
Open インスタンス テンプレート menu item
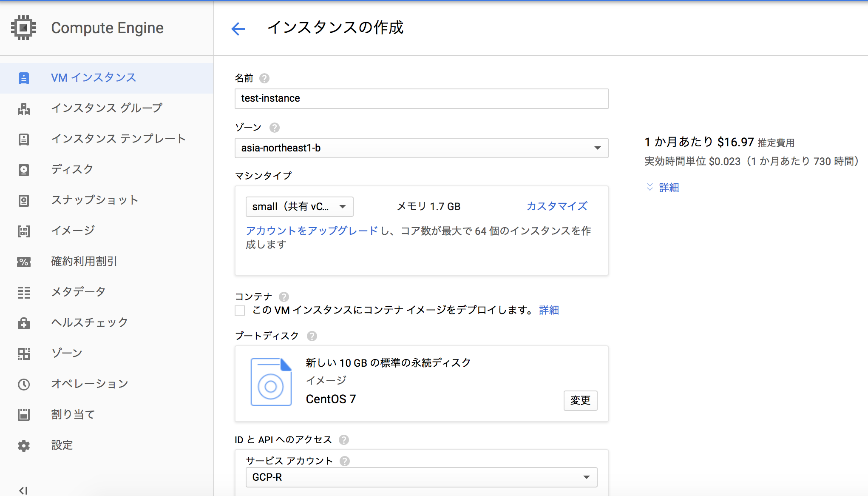pos(107,139)
